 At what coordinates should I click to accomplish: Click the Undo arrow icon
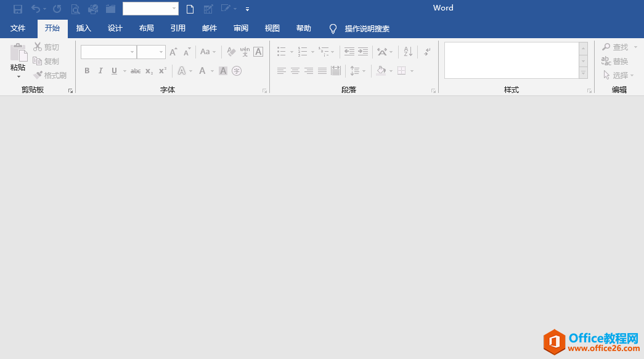click(x=36, y=9)
